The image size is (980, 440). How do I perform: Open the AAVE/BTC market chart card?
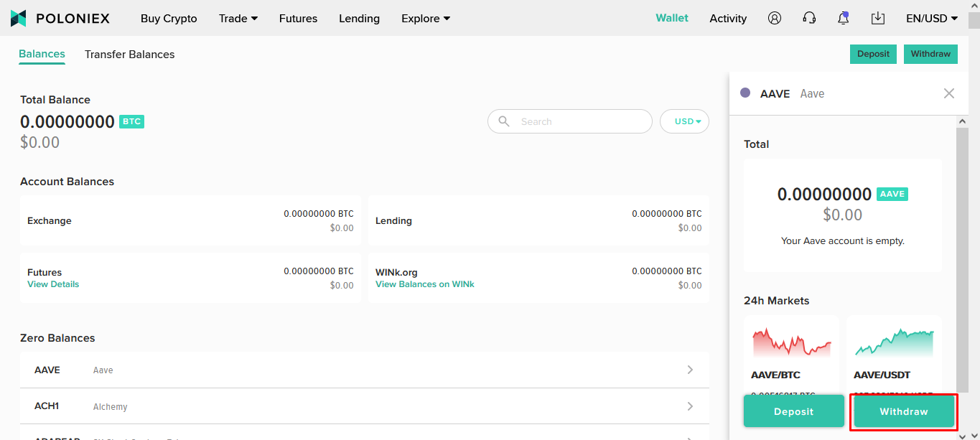tap(791, 355)
